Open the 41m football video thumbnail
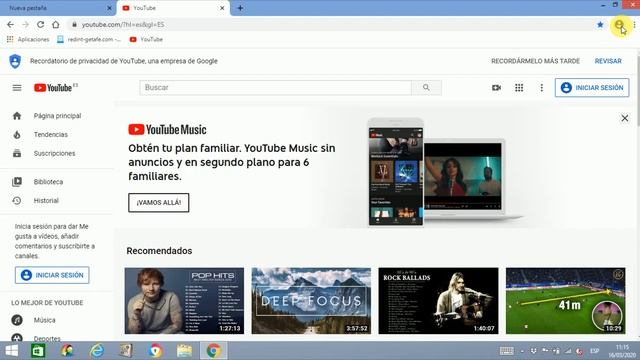 tap(565, 301)
